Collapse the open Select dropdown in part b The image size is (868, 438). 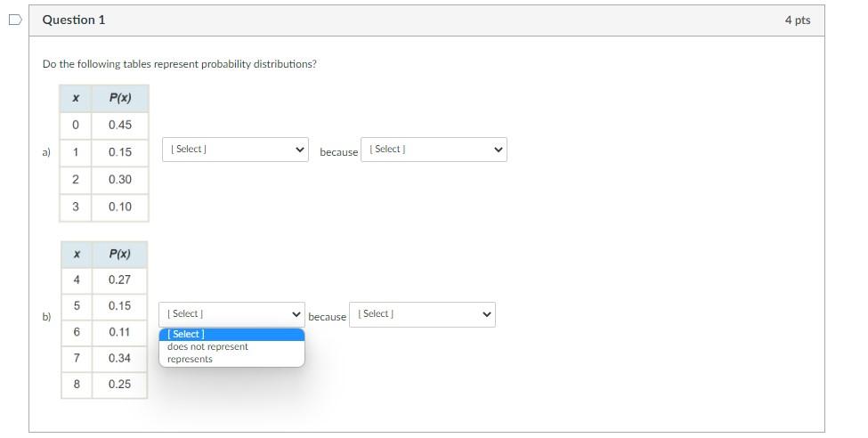pyautogui.click(x=231, y=314)
